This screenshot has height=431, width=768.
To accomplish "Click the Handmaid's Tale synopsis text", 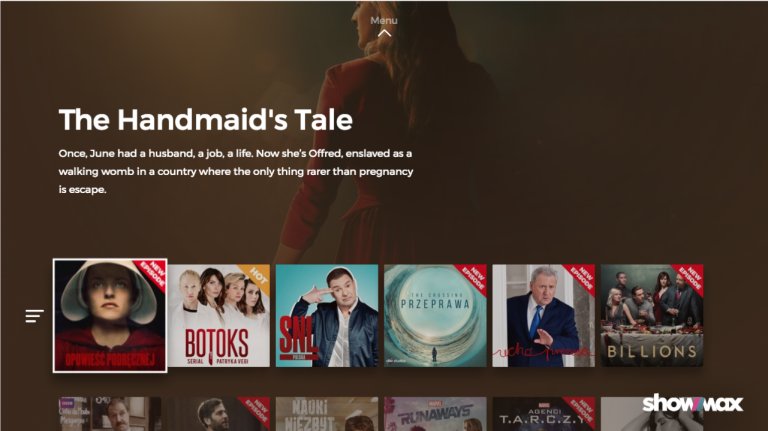I will point(236,171).
